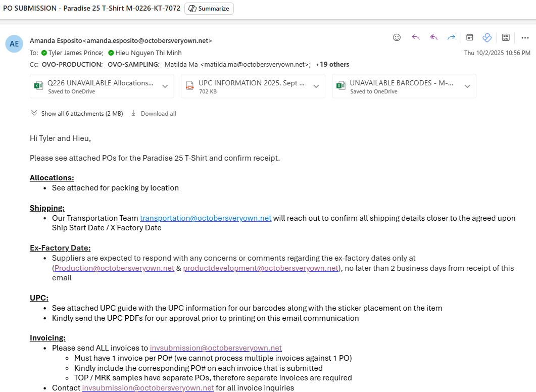Expand Show all 6 attachments
536x392 pixels.
coord(77,114)
